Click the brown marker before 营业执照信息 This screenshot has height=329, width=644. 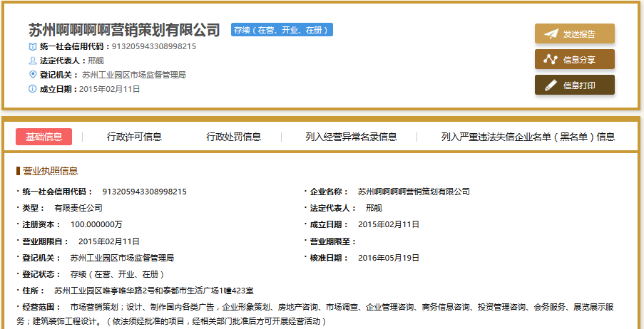[x=18, y=171]
